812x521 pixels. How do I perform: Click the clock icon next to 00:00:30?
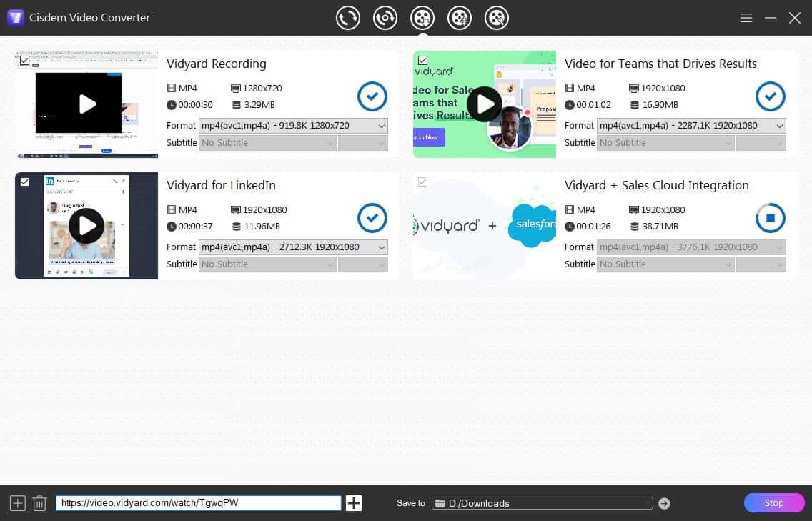click(x=172, y=104)
